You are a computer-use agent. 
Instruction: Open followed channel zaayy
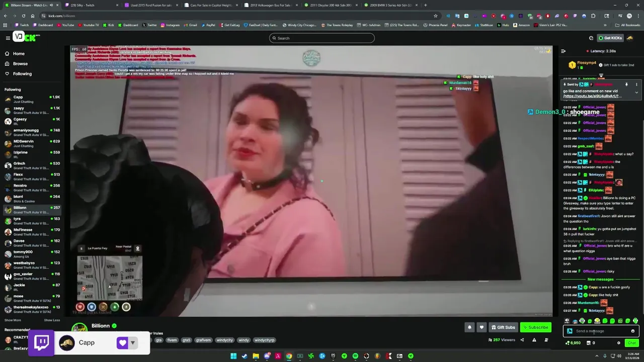click(x=32, y=110)
